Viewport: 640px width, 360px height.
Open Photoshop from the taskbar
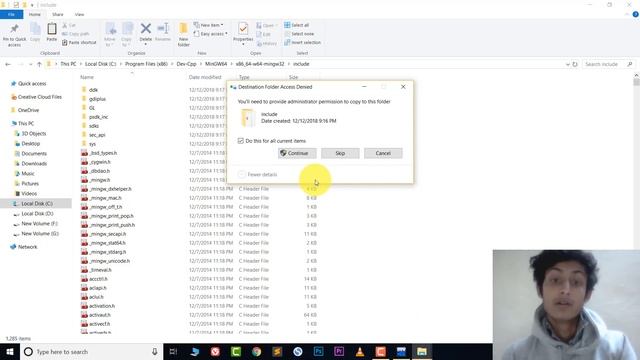click(318, 351)
